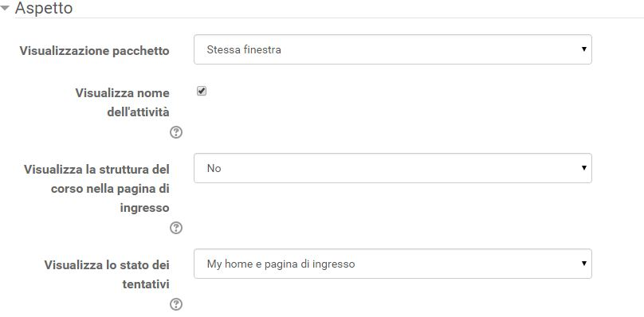The image size is (644, 317).
Task: Collapse the Aspetto section triangle
Action: click(5, 8)
